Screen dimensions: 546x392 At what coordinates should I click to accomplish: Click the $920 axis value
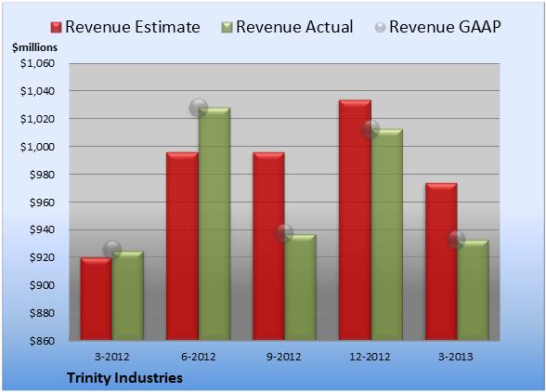42,258
